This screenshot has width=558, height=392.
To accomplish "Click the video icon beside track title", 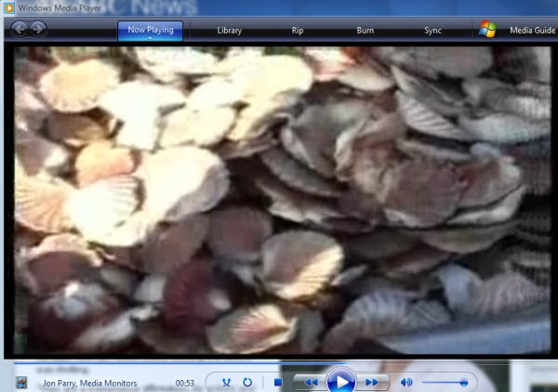I will (x=20, y=382).
